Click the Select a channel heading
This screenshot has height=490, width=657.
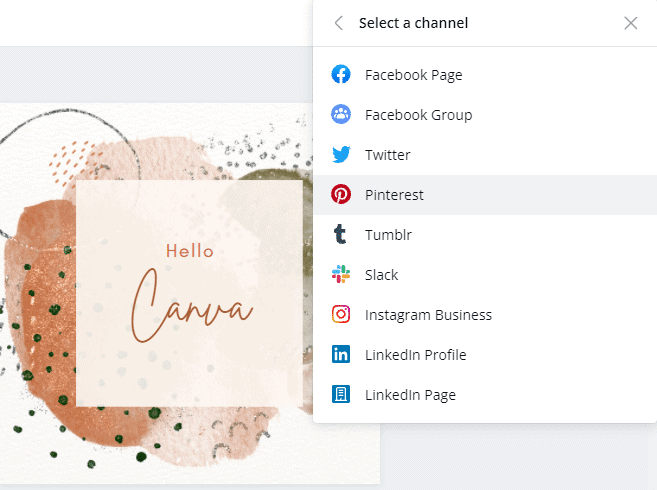[x=413, y=23]
